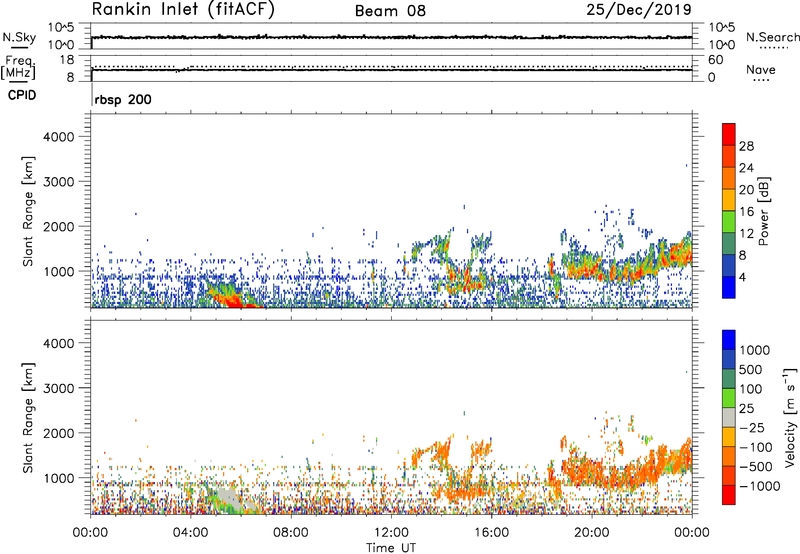
Task: Click the '-1000' velocity colorbar value
Action: tap(760, 486)
